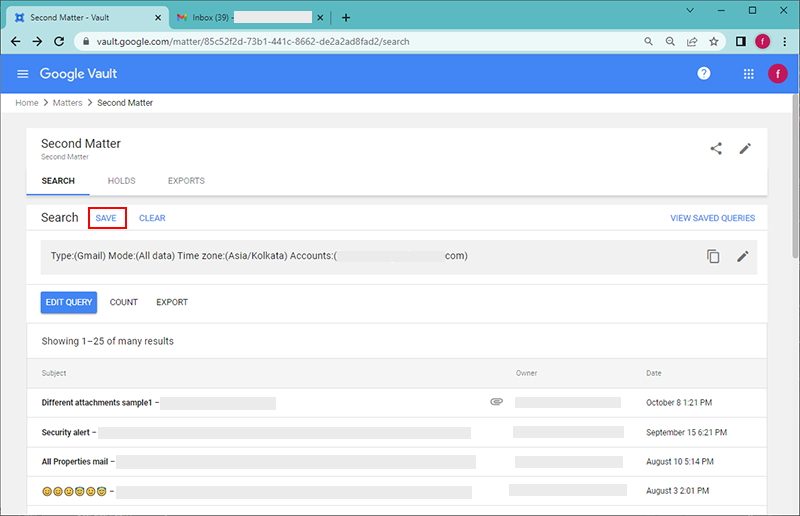This screenshot has width=800, height=516.
Task: Open a new browser tab
Action: point(346,17)
